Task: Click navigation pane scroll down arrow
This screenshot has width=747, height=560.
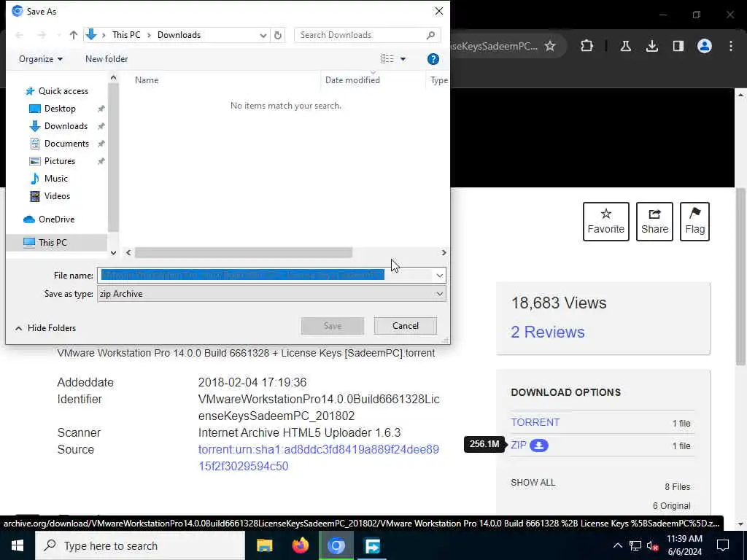Action: point(113,253)
